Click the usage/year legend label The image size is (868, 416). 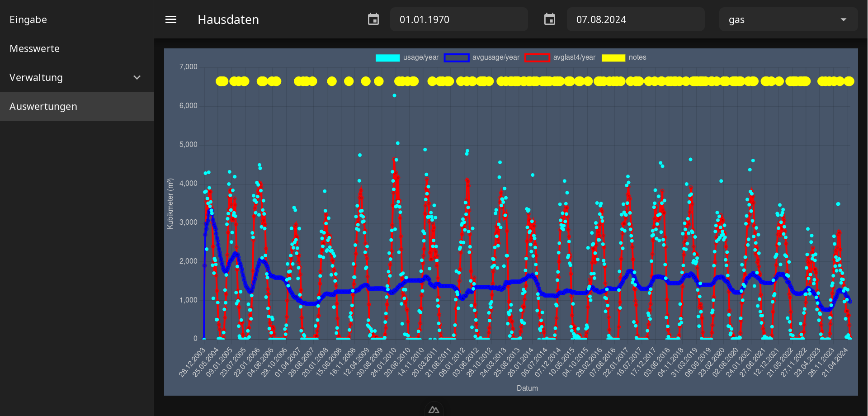pyautogui.click(x=421, y=57)
